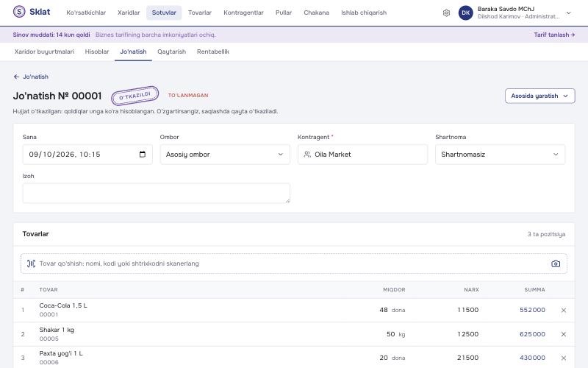Select the Sotuvlar menu item

164,13
